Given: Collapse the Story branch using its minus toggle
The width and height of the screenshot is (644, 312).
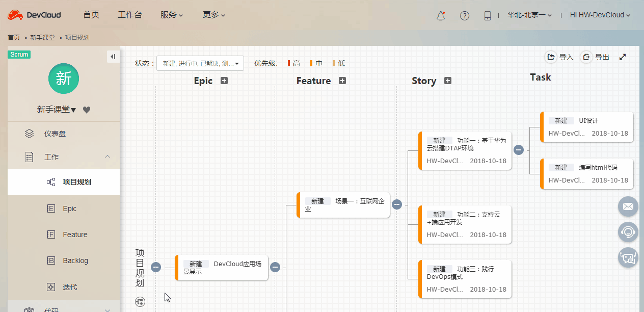Looking at the screenshot, I should pos(519,150).
